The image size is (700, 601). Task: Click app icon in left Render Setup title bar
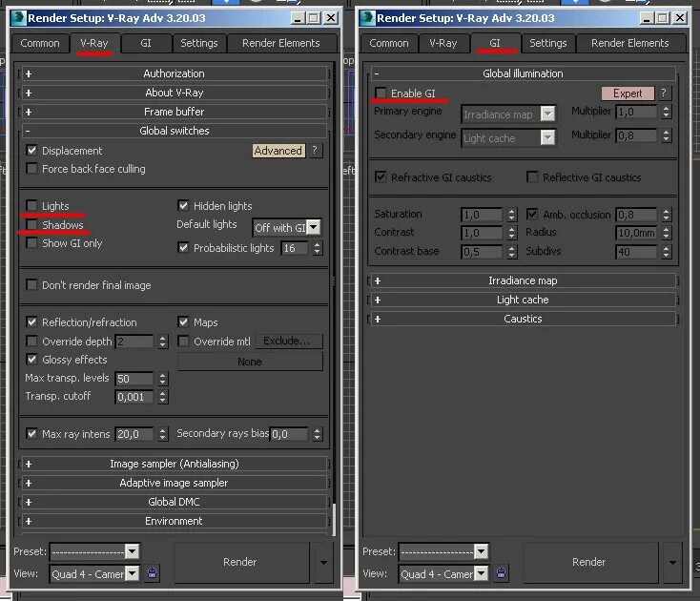pos(19,18)
